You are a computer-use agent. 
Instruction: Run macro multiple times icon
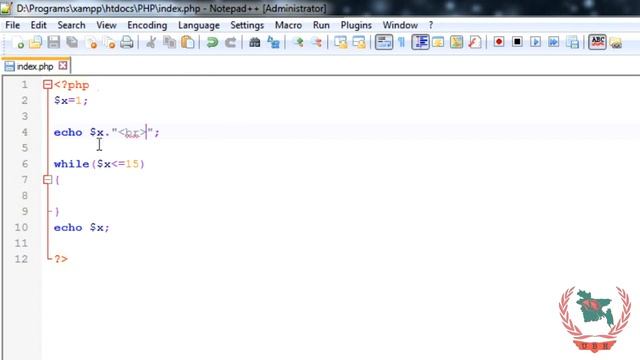click(x=554, y=42)
